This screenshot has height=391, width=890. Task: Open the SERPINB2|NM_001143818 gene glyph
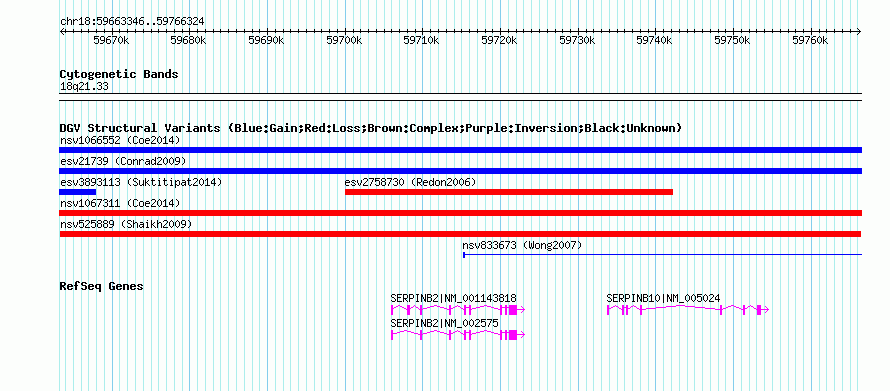457,309
